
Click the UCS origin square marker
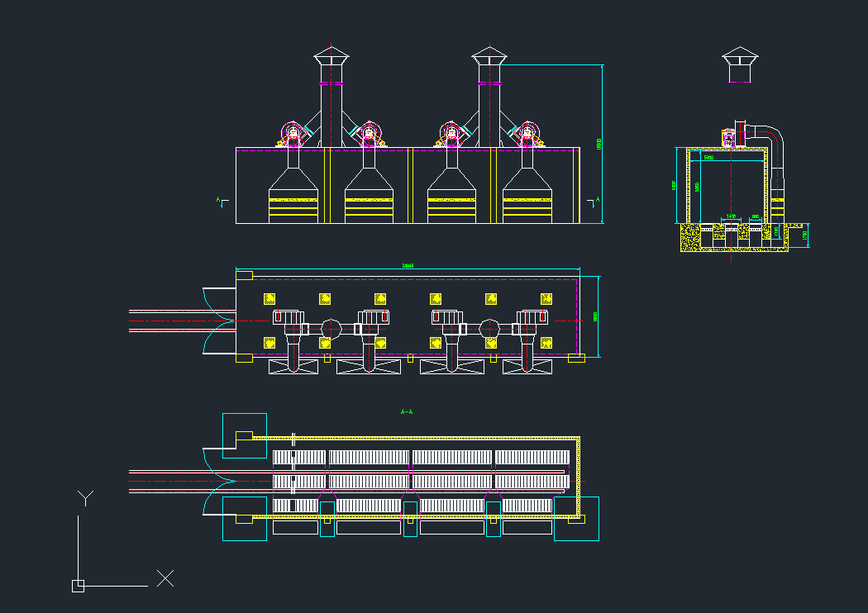[78, 586]
